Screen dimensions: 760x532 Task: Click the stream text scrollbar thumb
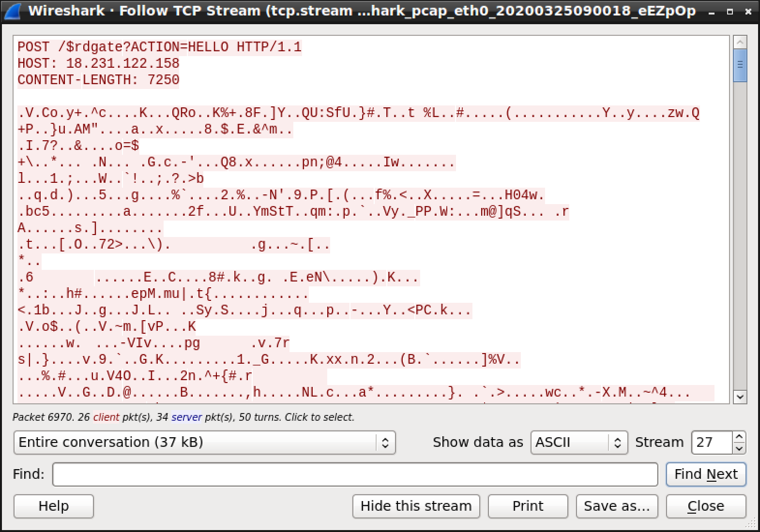(x=740, y=66)
